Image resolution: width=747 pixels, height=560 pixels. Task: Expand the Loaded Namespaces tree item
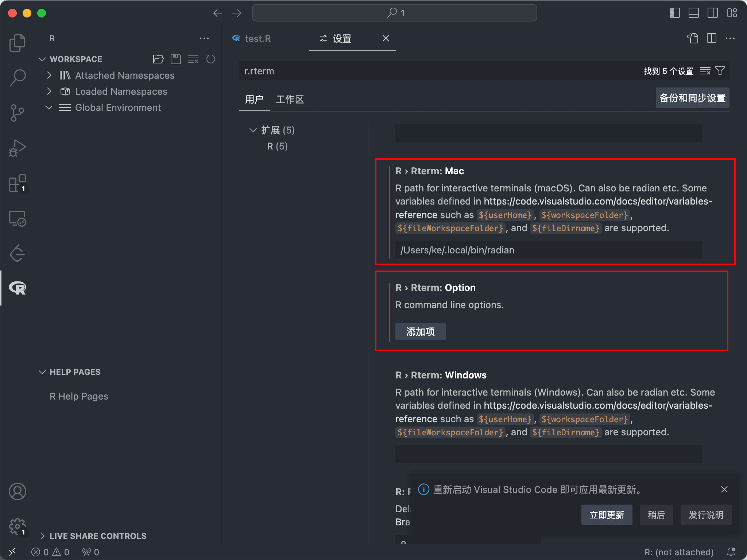(50, 91)
